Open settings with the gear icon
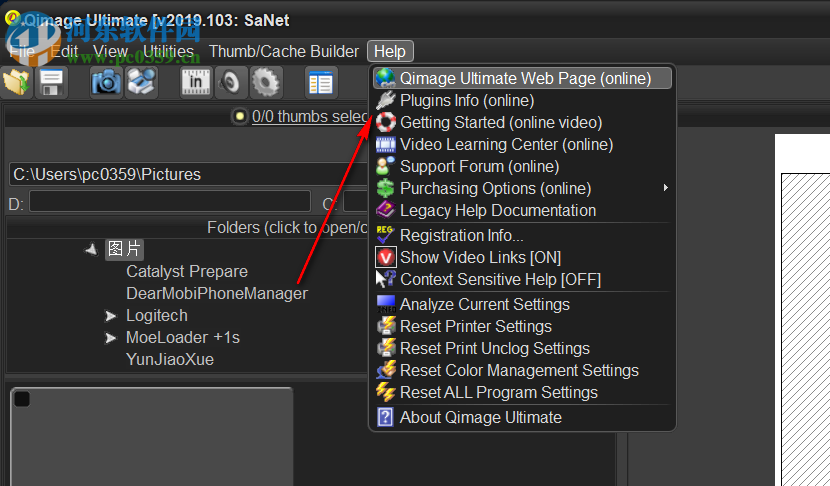The height and width of the screenshot is (486, 830). click(266, 82)
